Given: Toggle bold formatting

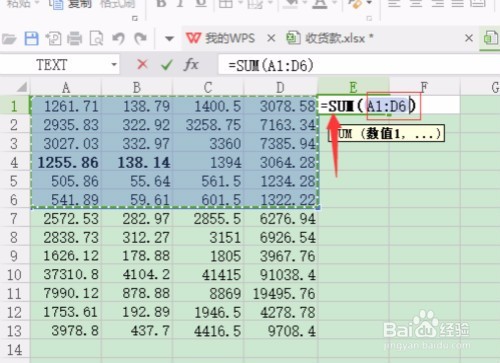Looking at the screenshot, I should [x=161, y=3].
